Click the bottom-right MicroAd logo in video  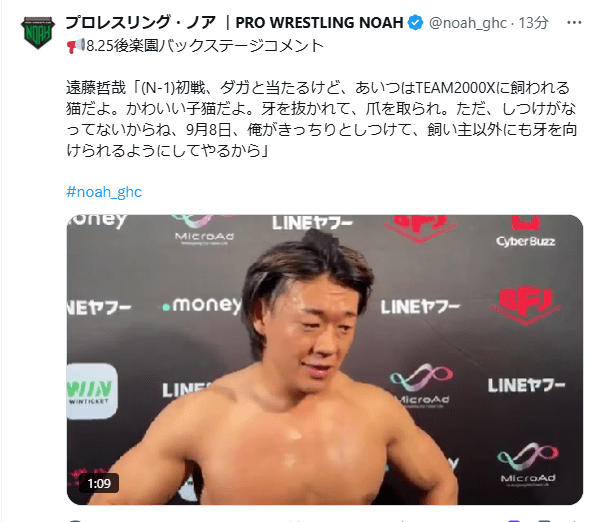coord(528,463)
